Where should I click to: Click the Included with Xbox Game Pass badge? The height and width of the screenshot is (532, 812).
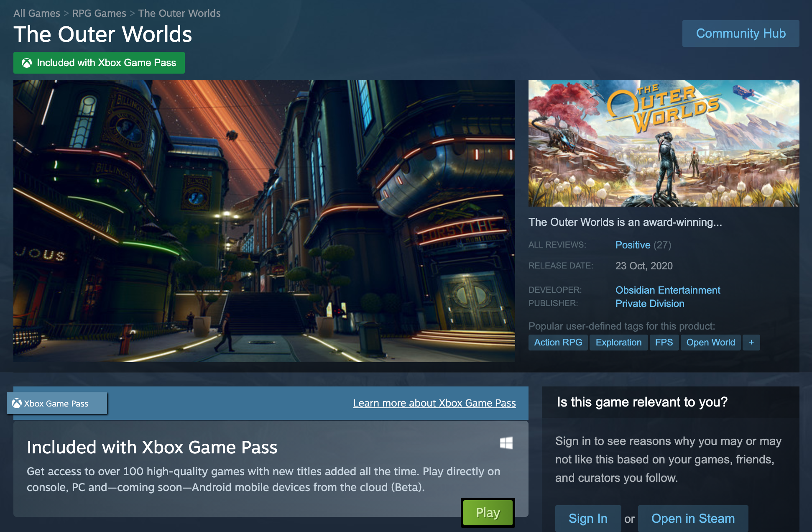click(x=99, y=63)
